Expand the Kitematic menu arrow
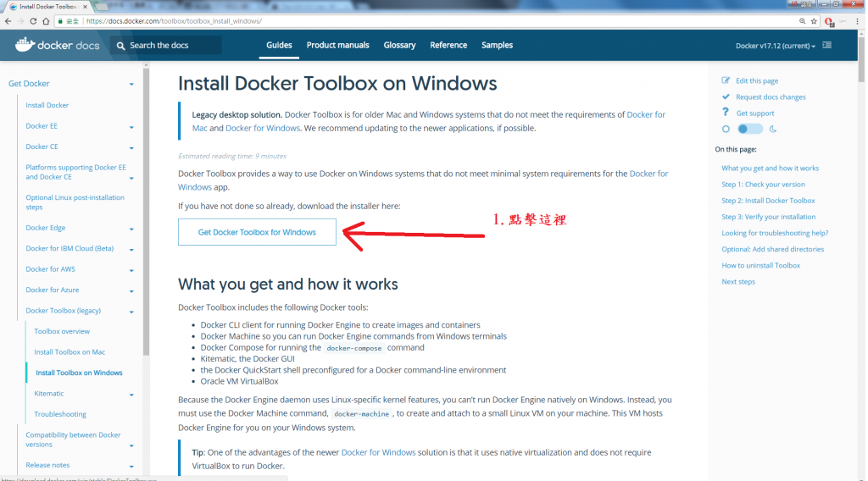 click(x=131, y=395)
